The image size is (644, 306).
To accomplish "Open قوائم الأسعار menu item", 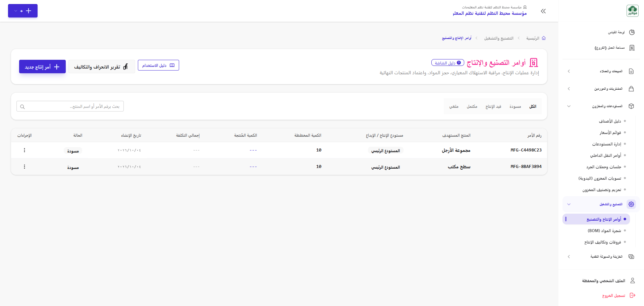I will coord(610,133).
